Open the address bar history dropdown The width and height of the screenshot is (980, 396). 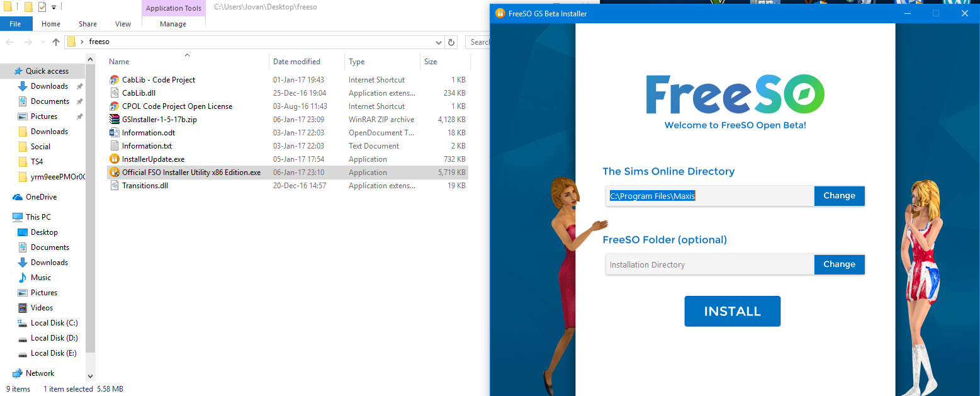[x=439, y=42]
